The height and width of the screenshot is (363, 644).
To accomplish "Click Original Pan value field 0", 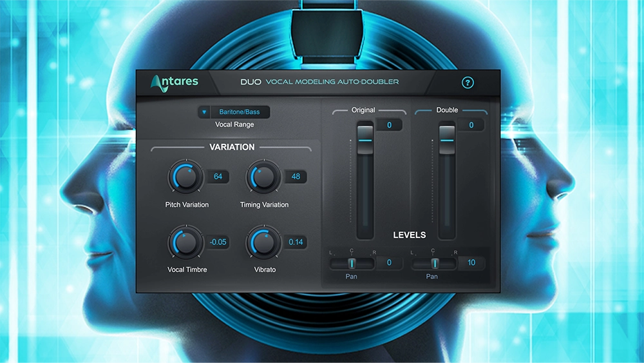I will (x=389, y=262).
